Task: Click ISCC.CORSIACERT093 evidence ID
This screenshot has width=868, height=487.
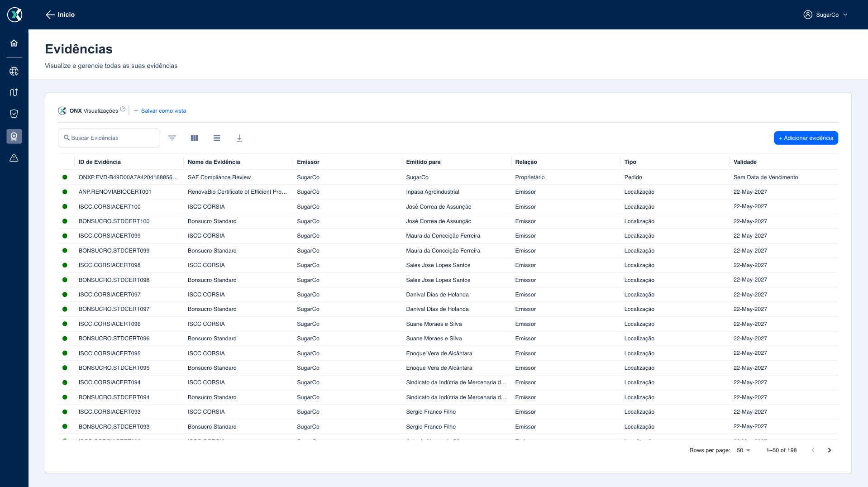Action: (x=110, y=412)
